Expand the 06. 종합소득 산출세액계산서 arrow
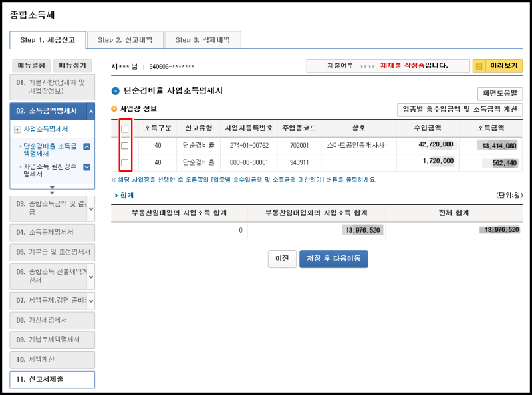532x395 pixels. 91,277
